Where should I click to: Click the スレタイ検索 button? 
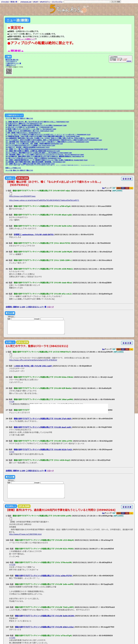point(116,2)
